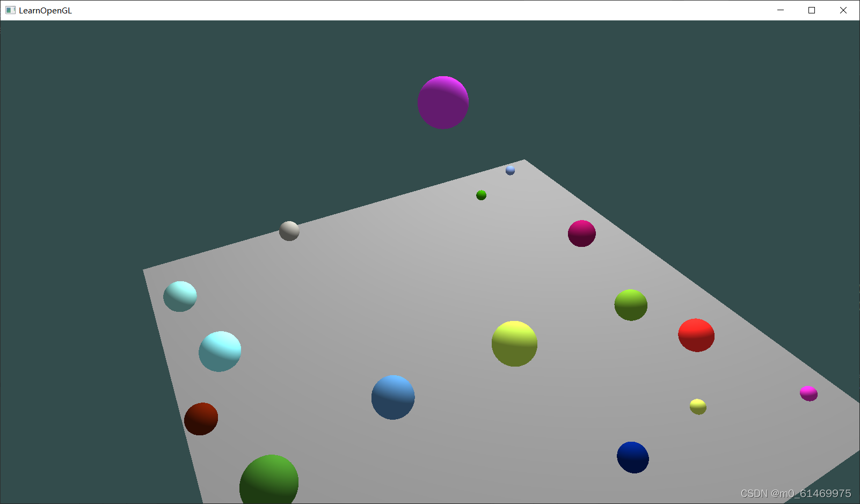Image resolution: width=860 pixels, height=504 pixels.
Task: Click the bright red sphere
Action: (x=696, y=335)
